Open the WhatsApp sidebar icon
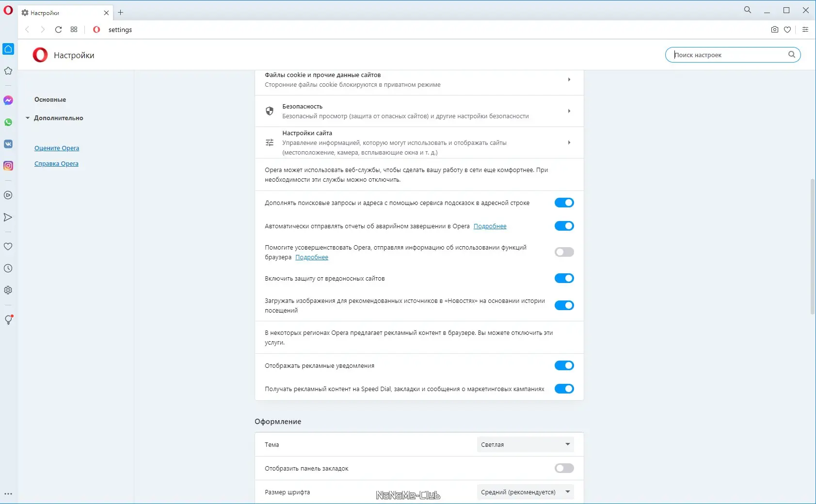The image size is (816, 504). click(8, 122)
